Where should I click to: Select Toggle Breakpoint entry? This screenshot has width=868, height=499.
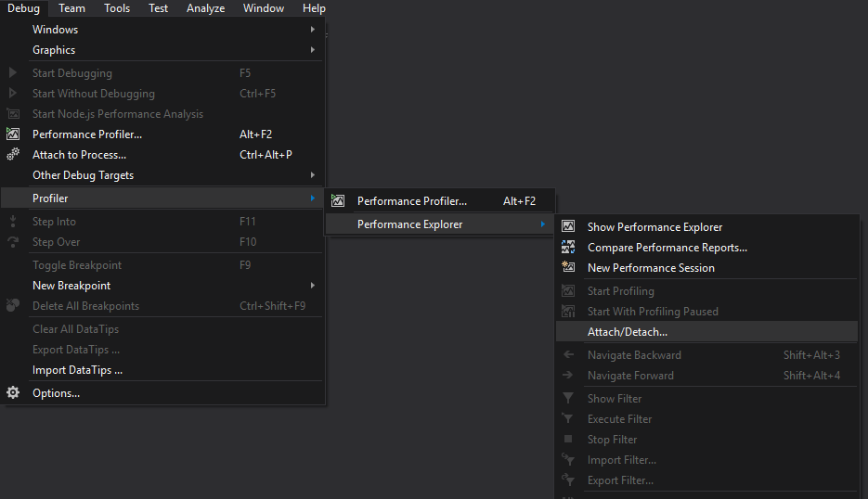click(x=162, y=265)
